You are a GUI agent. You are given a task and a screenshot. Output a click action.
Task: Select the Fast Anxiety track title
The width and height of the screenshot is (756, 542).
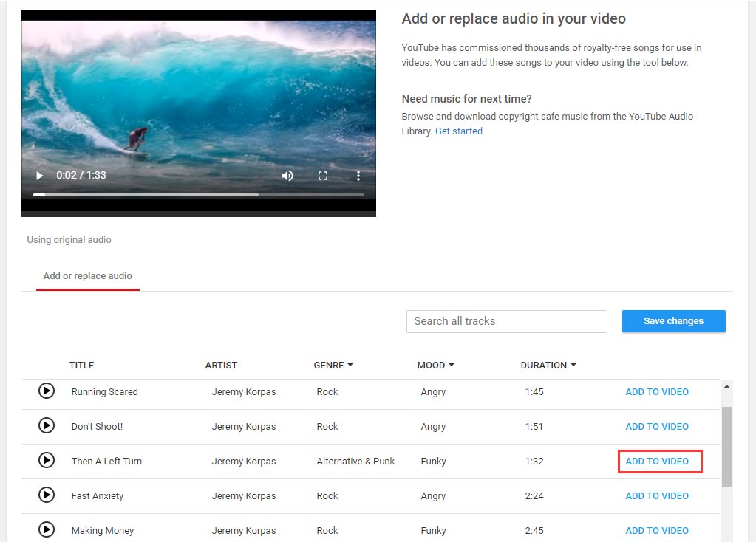pos(98,495)
